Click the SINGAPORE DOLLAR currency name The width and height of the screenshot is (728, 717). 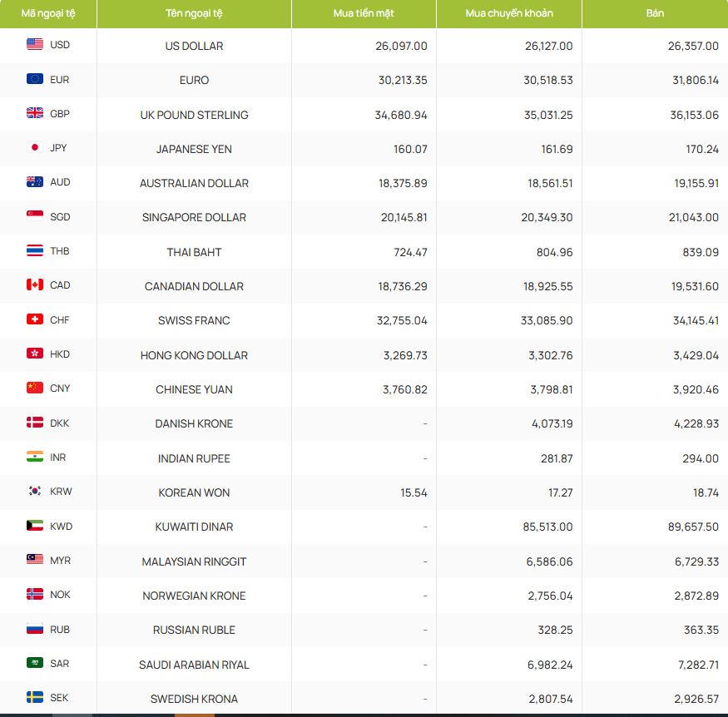194,217
